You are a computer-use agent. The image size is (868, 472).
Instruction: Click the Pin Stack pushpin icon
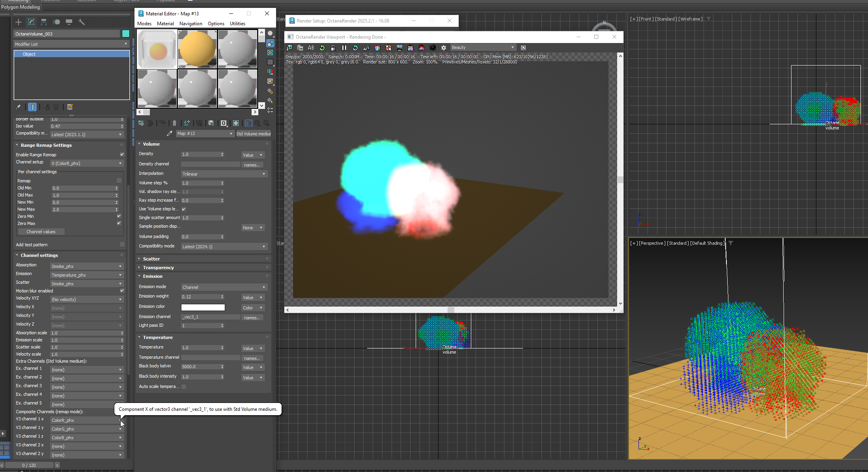(18, 107)
